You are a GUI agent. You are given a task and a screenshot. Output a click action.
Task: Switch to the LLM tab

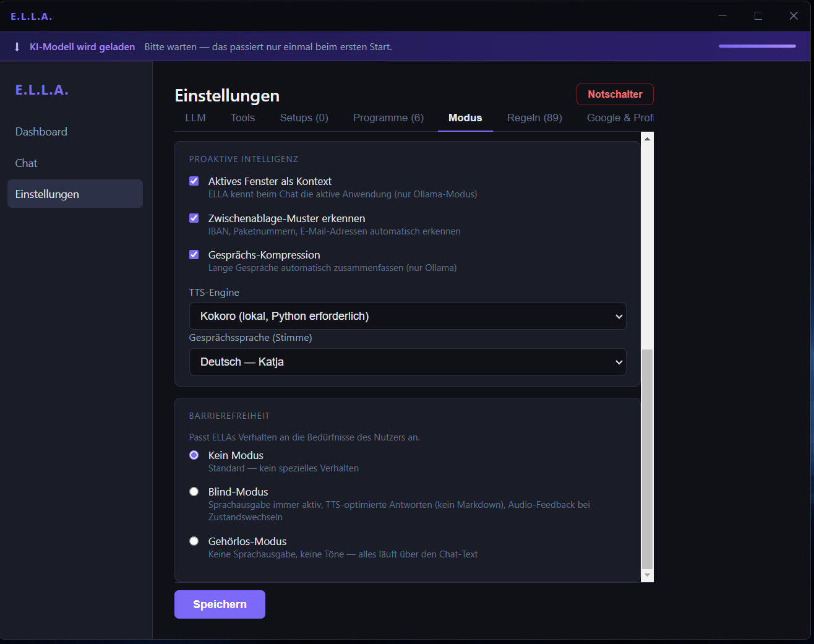coord(195,118)
